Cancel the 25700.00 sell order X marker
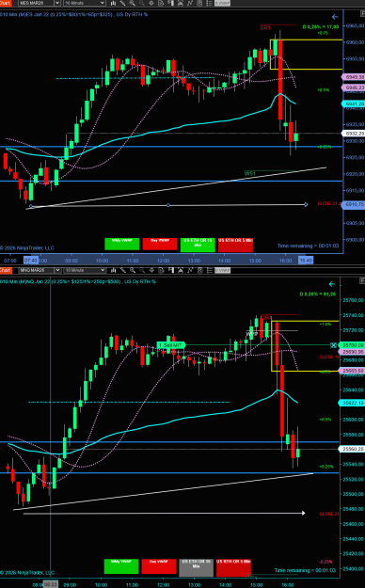 pyautogui.click(x=333, y=344)
